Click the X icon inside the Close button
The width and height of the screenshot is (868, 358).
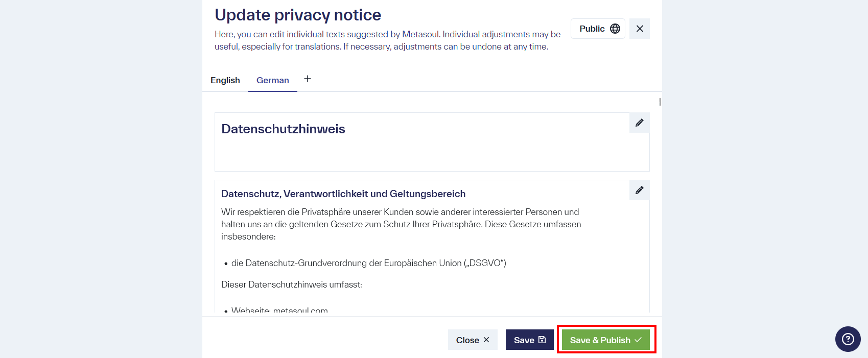point(486,339)
